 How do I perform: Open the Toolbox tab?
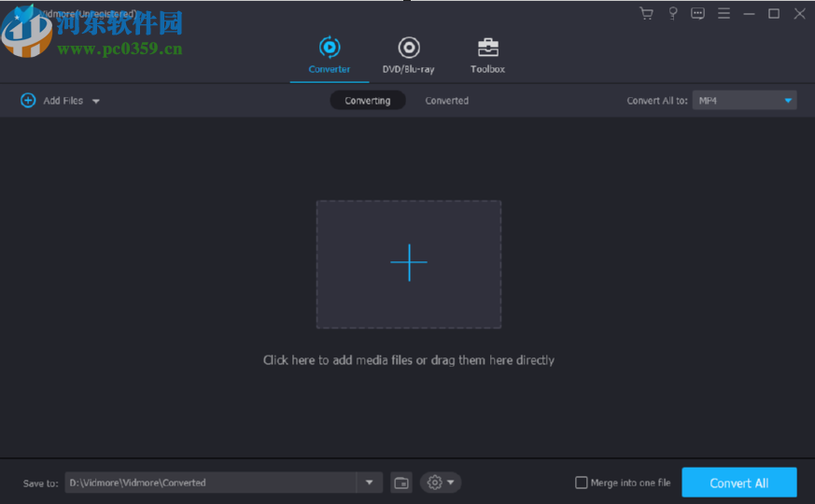coord(487,55)
